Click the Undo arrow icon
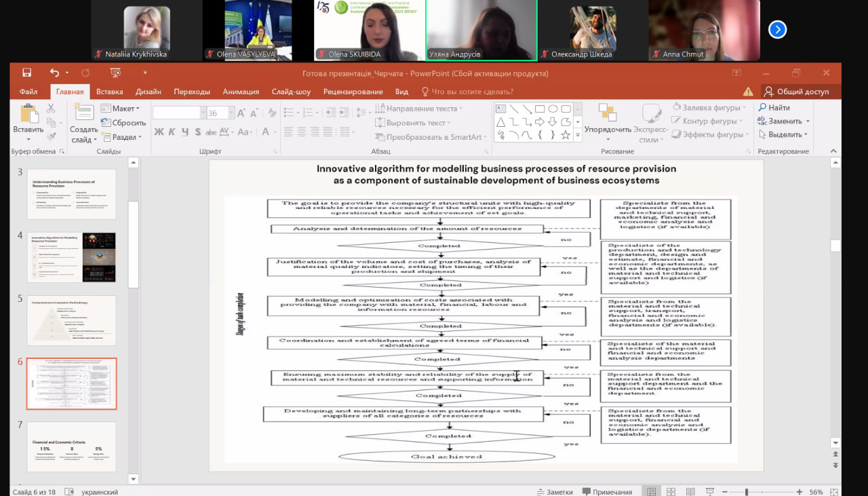Image resolution: width=868 pixels, height=496 pixels. tap(54, 73)
